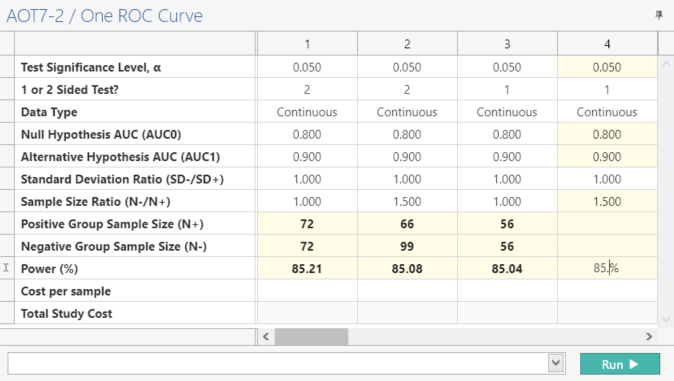Click the empty input field beside the Run button
Viewport: 674px width, 381px height.
tap(278, 364)
